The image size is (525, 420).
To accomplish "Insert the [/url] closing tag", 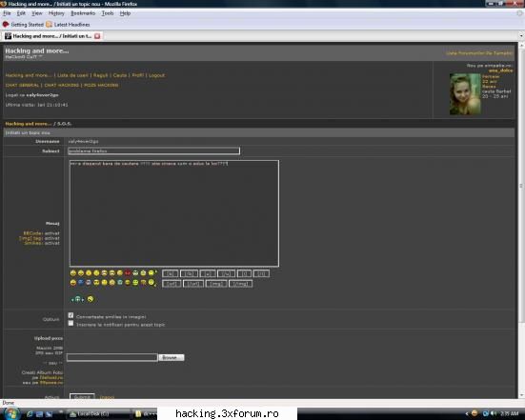I will [x=193, y=284].
